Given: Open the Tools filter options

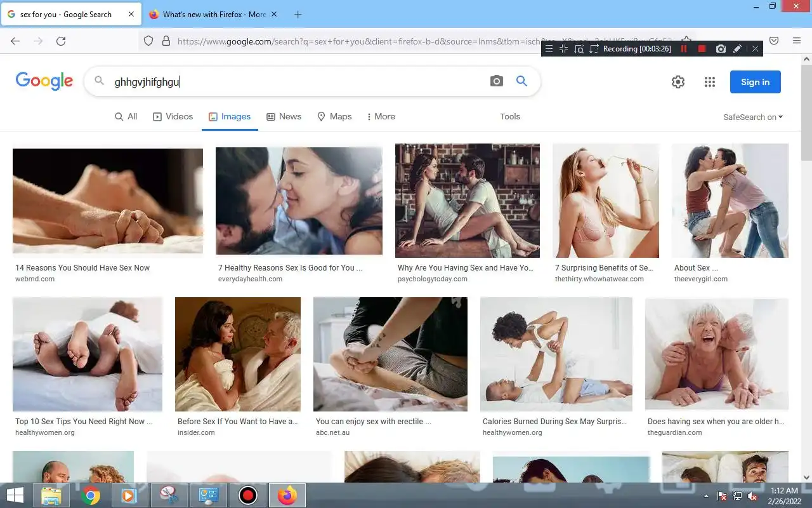Looking at the screenshot, I should point(510,116).
